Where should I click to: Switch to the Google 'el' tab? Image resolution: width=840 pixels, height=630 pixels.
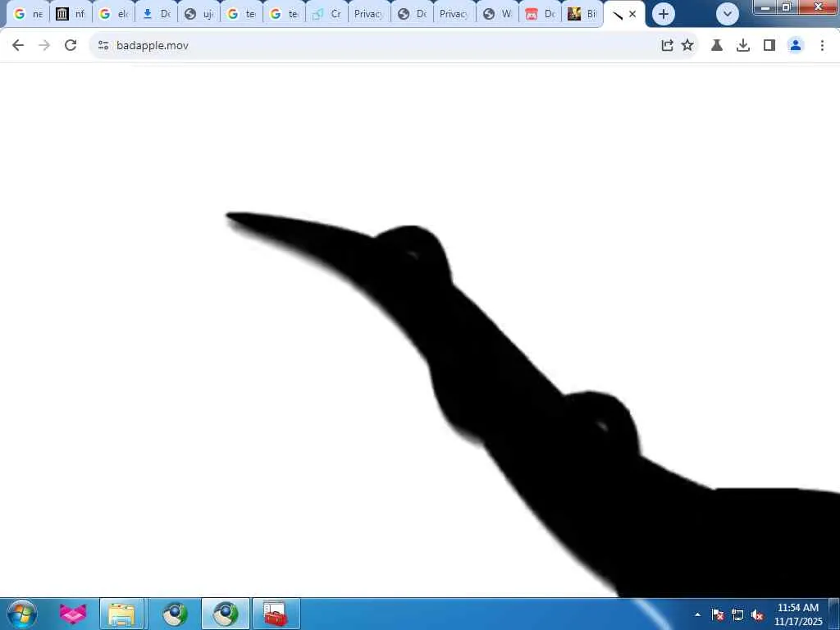pos(114,15)
